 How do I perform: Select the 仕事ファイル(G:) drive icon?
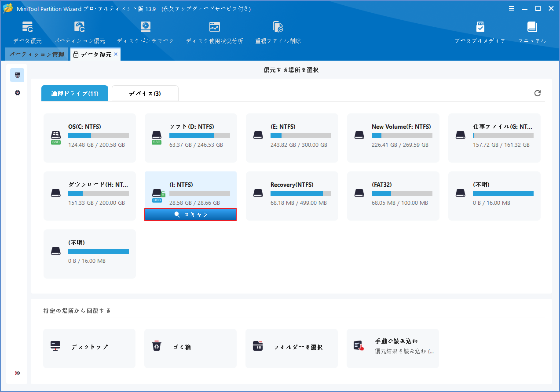[461, 134]
